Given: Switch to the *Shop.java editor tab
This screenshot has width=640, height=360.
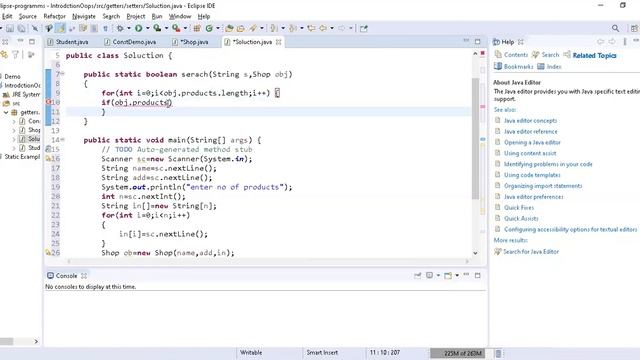Looking at the screenshot, I should 190,42.
